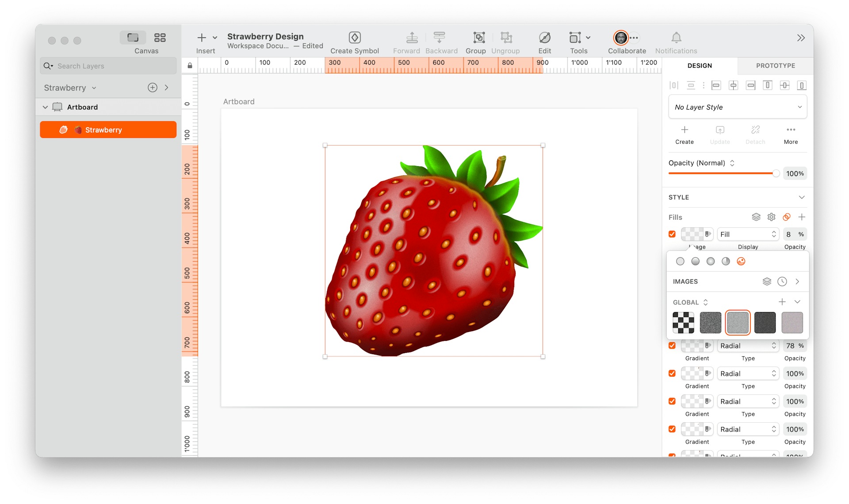Click the Insert plus icon

201,38
